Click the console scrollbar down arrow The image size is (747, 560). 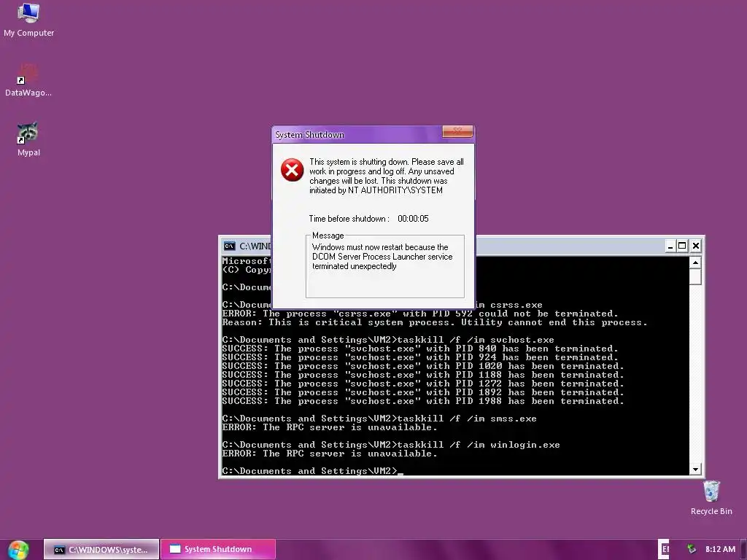pyautogui.click(x=695, y=470)
